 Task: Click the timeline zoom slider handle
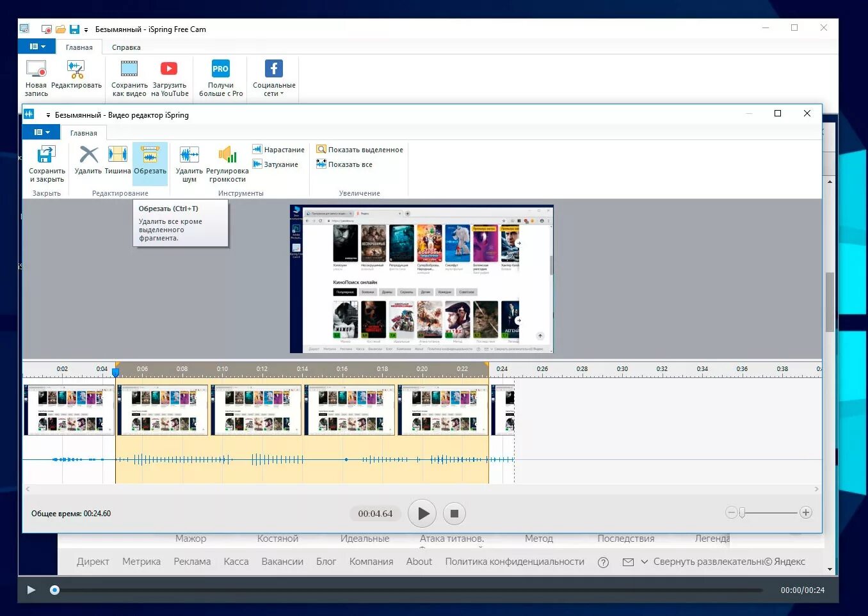point(742,512)
